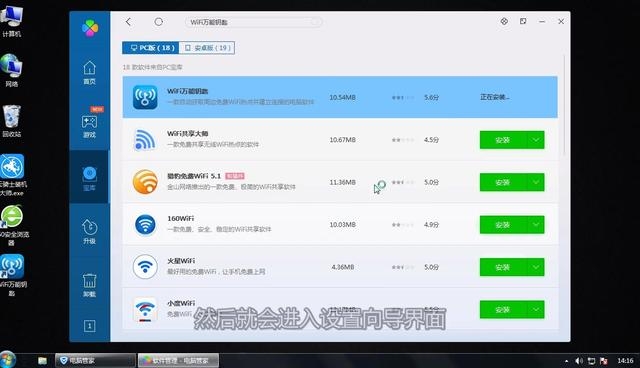Viewport: 640px width, 368px height.
Task: Click the back arrow in the top bar
Action: 129,22
